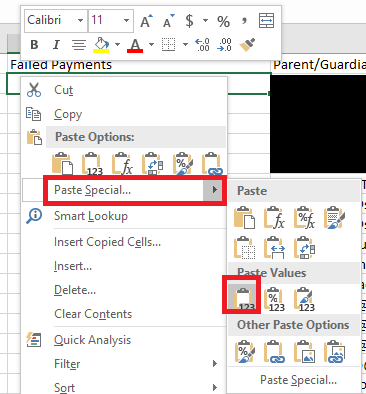Click the Format Painter brush icon
Image resolution: width=366 pixels, height=394 pixels.
click(x=247, y=44)
